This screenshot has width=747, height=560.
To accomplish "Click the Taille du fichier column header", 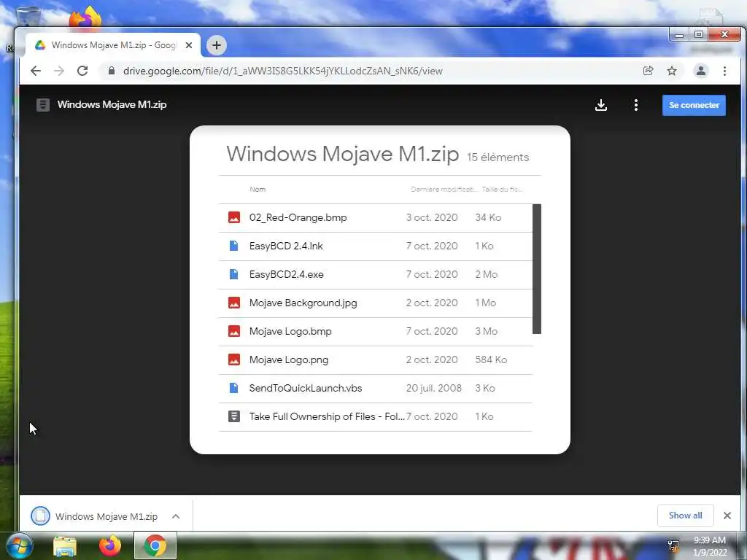I will (503, 190).
